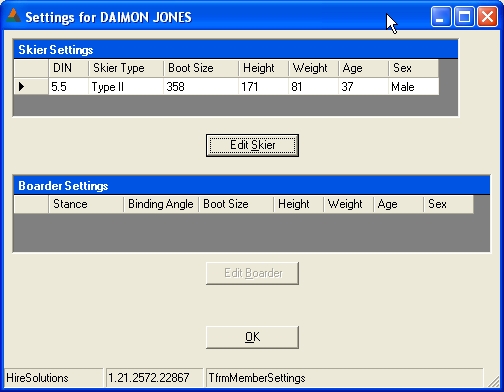Click the window resize grip corner

[494, 382]
